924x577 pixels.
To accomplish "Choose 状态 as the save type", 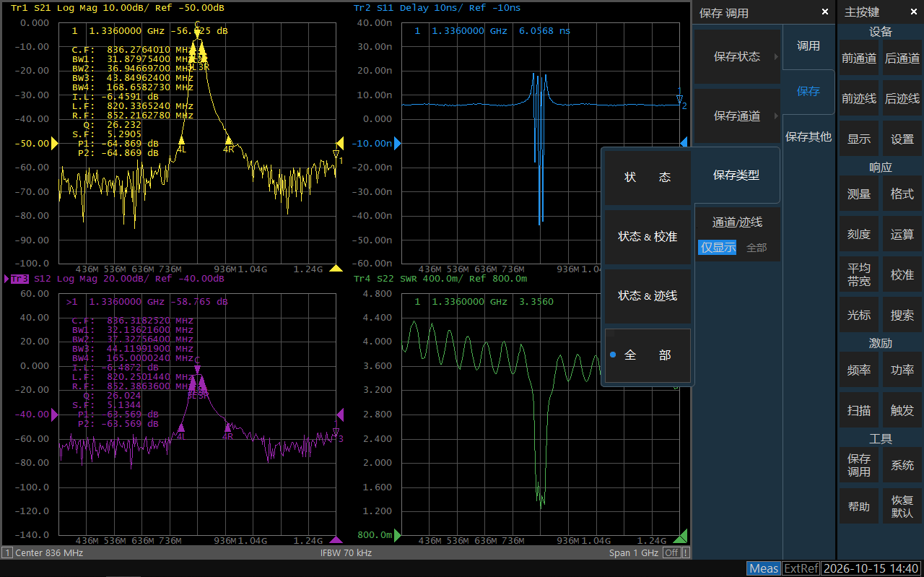I will coord(648,178).
